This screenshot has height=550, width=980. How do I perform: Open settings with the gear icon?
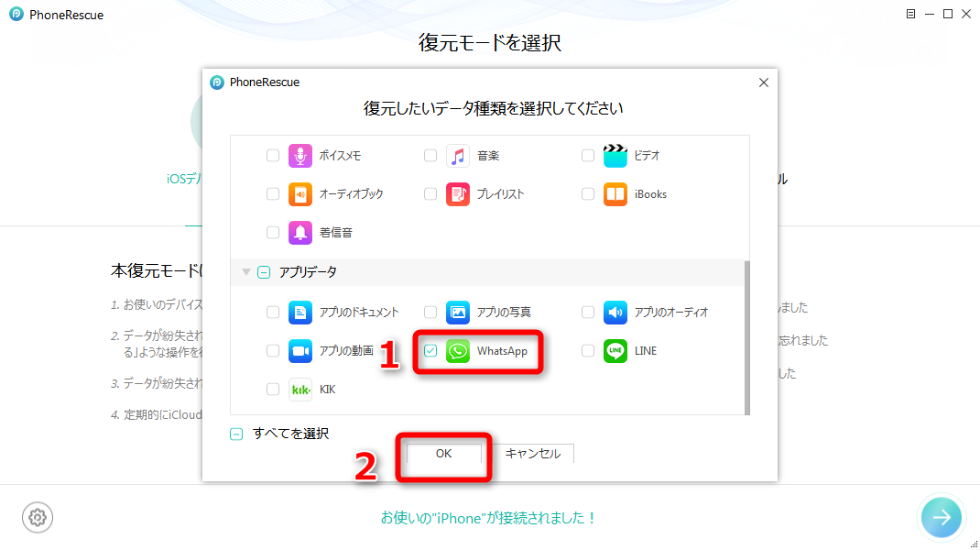pyautogui.click(x=38, y=518)
